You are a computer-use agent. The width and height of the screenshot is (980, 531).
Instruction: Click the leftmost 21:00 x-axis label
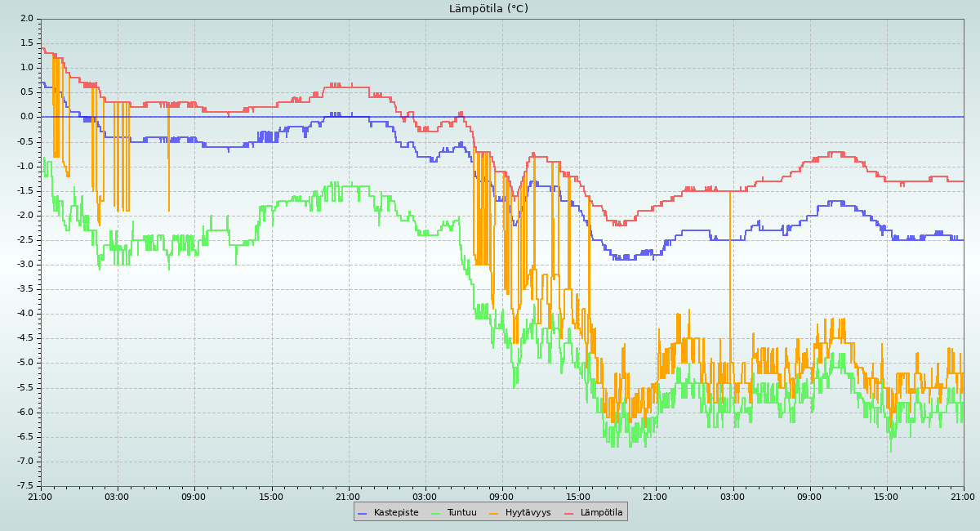pos(40,496)
